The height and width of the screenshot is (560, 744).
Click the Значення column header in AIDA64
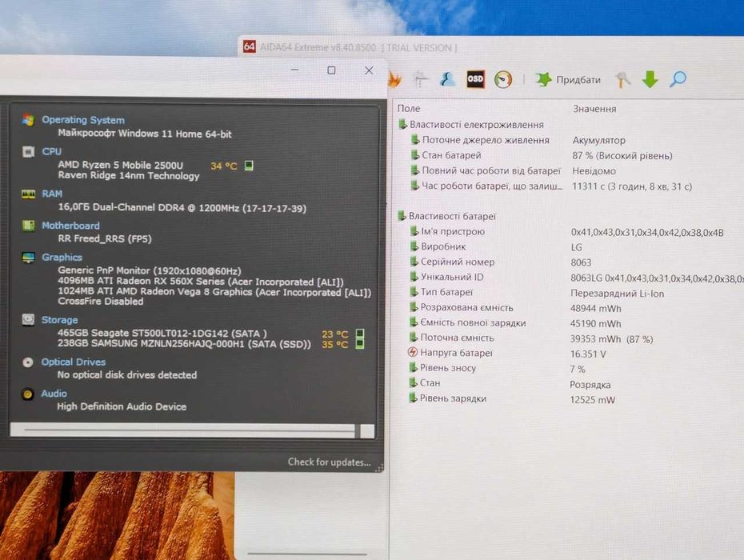coord(594,109)
